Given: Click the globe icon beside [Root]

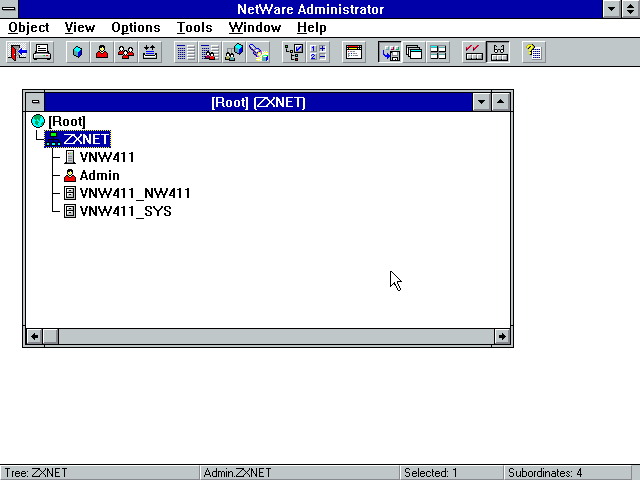Looking at the screenshot, I should [x=38, y=121].
